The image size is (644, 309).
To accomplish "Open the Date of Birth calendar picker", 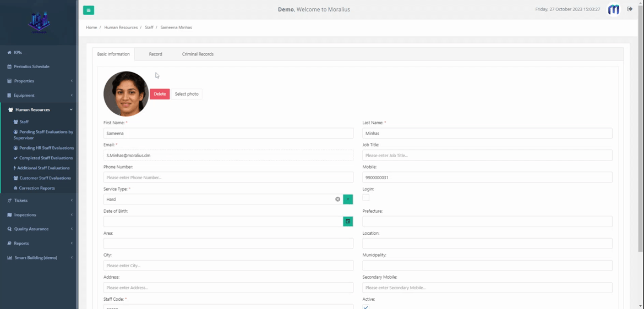I will (x=348, y=222).
